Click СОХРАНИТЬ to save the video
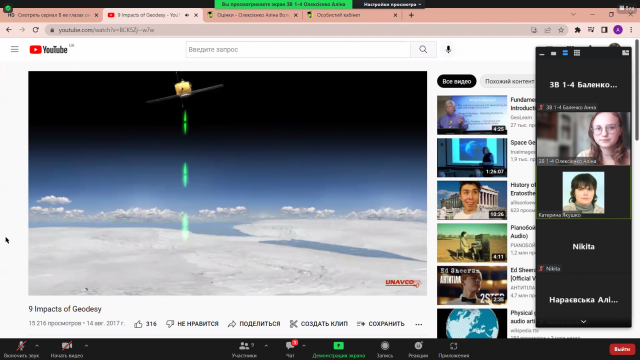Image resolution: width=640 pixels, height=360 pixels. [x=380, y=324]
